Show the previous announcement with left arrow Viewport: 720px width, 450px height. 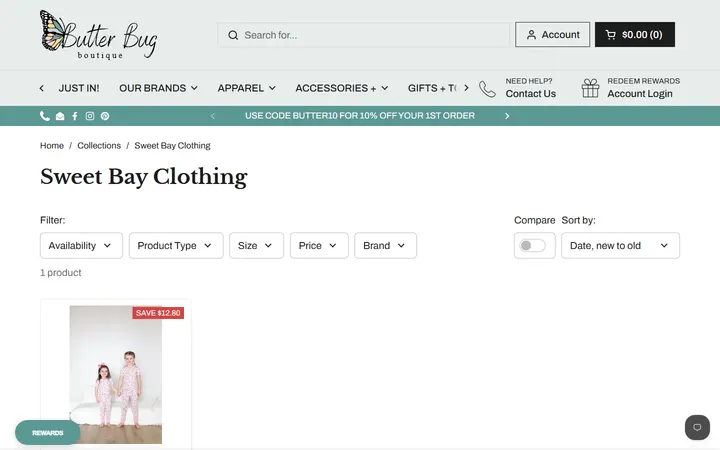coord(213,116)
